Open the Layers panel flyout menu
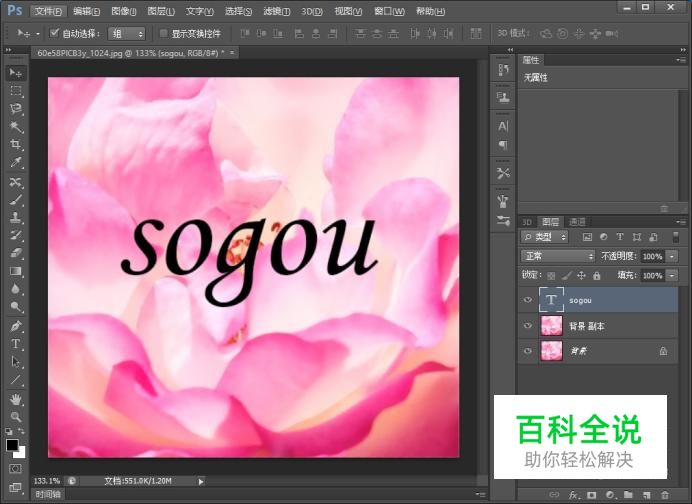692x504 pixels. [x=681, y=222]
